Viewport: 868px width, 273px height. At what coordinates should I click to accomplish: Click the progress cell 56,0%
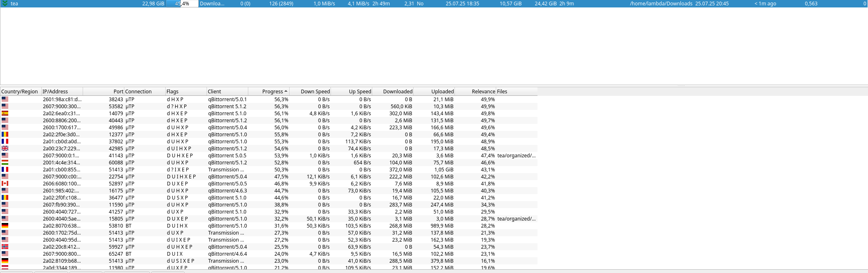[x=281, y=127]
